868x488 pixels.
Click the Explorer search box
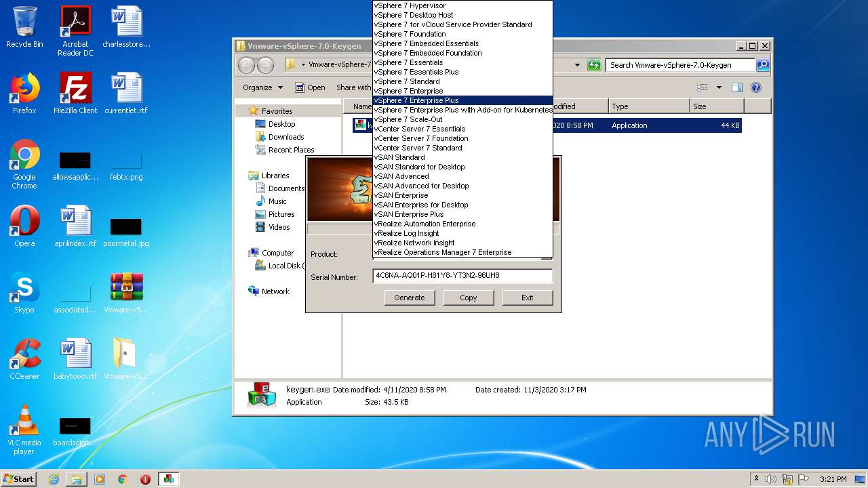(x=679, y=65)
